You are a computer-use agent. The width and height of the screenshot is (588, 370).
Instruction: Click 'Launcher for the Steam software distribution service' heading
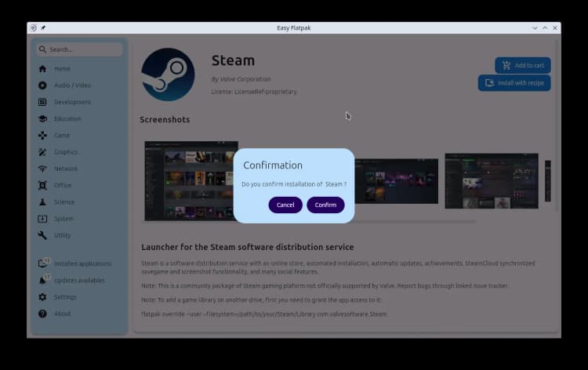(248, 247)
